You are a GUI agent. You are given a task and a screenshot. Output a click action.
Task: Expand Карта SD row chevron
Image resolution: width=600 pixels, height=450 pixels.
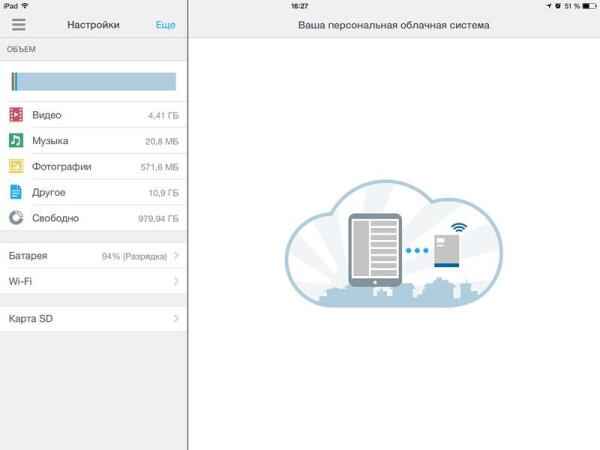click(x=176, y=319)
